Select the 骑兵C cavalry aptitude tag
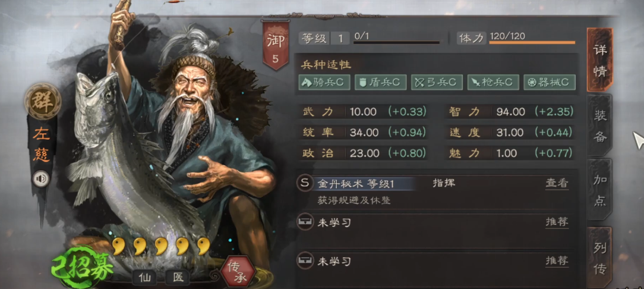 pos(324,82)
